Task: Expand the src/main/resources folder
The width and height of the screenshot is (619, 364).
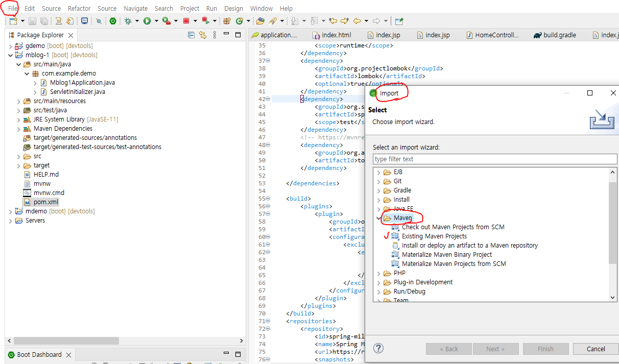Action: (19, 101)
